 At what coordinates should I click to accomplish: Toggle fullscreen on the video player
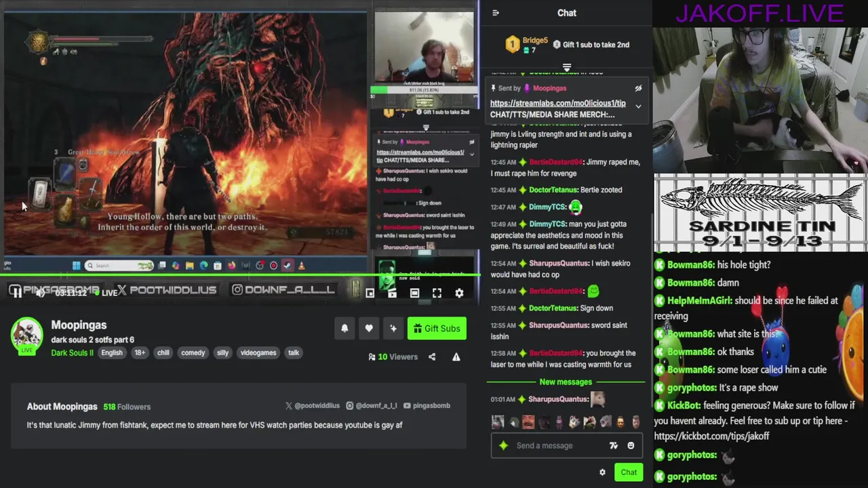[x=437, y=293]
